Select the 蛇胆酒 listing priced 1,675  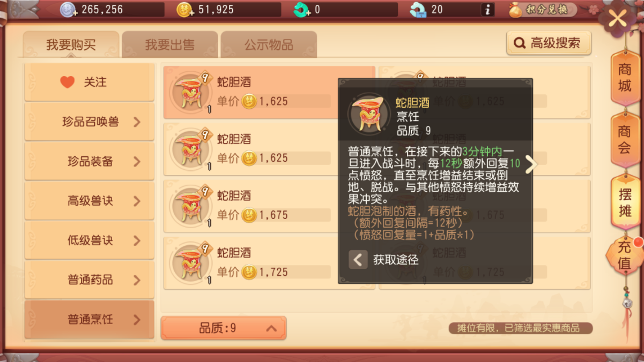[x=269, y=205]
